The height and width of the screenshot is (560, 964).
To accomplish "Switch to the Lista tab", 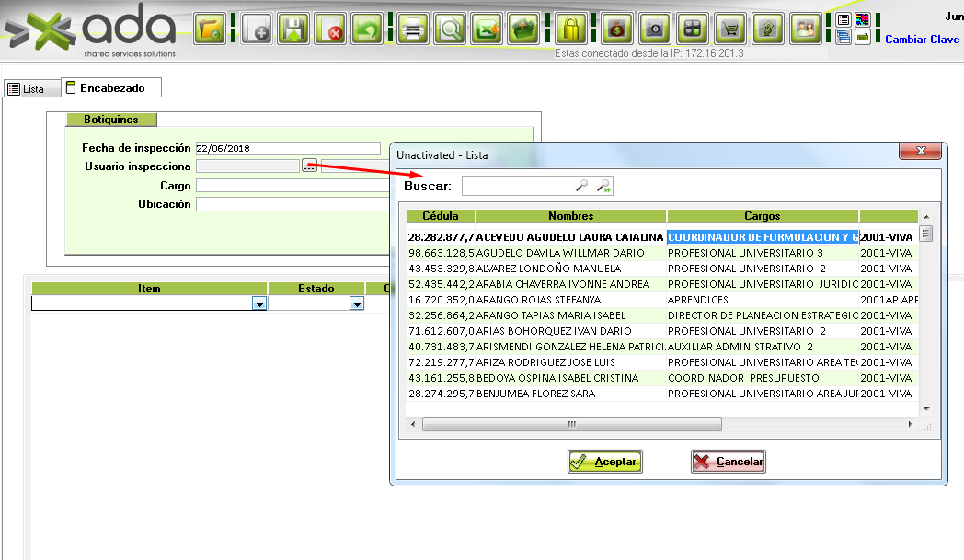I will 26,89.
